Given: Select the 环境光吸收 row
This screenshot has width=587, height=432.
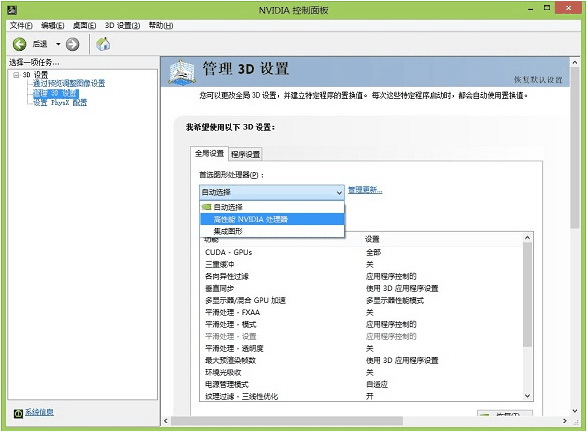Looking at the screenshot, I should (x=361, y=372).
